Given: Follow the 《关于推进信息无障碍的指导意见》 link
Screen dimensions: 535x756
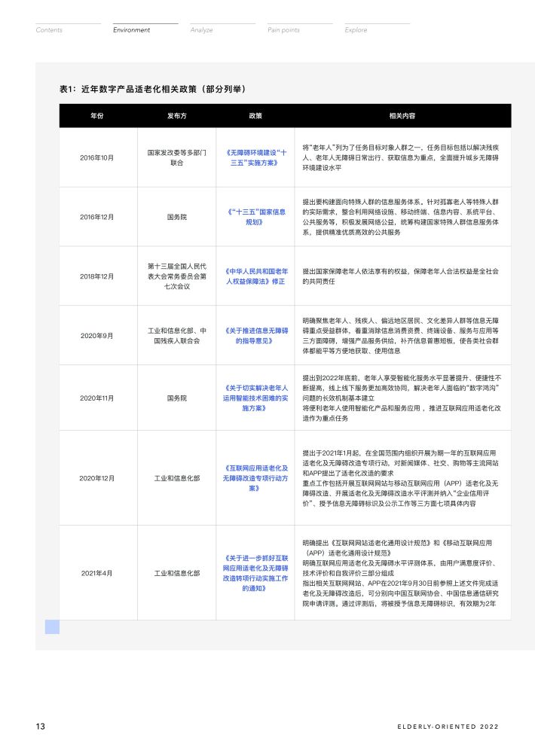Looking at the screenshot, I should 255,336.
